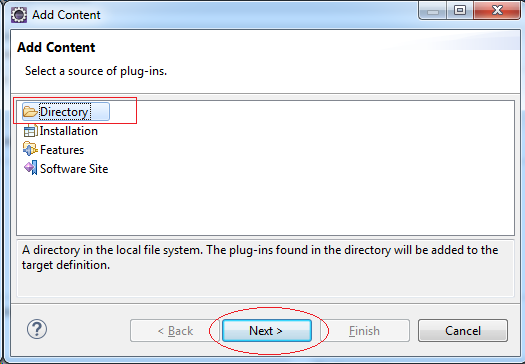
Task: Click the Features plug-in icon
Action: point(30,149)
